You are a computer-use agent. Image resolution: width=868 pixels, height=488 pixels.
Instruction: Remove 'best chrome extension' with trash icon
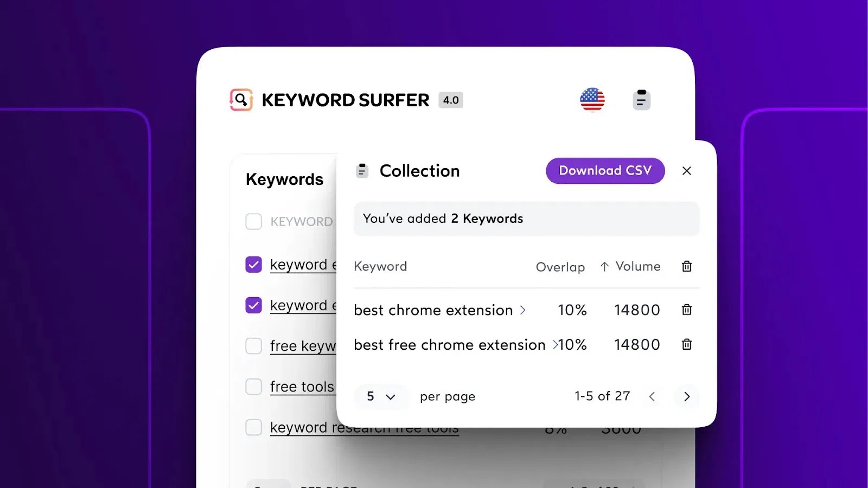click(687, 310)
